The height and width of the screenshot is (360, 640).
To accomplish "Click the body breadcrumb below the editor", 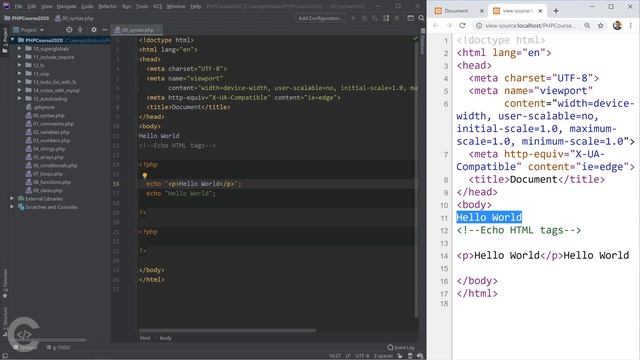I will (166, 338).
